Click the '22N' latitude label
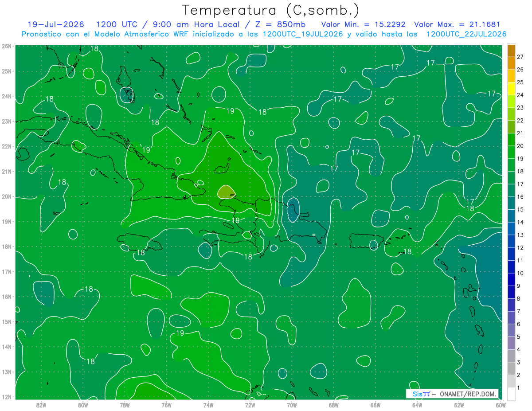The width and height of the screenshot is (532, 411). pos(7,146)
